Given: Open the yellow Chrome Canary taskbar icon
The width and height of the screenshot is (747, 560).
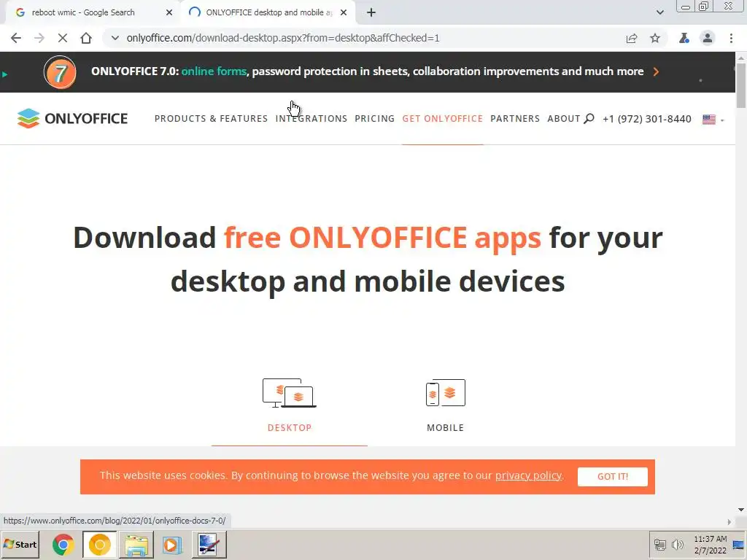Looking at the screenshot, I should 99,544.
